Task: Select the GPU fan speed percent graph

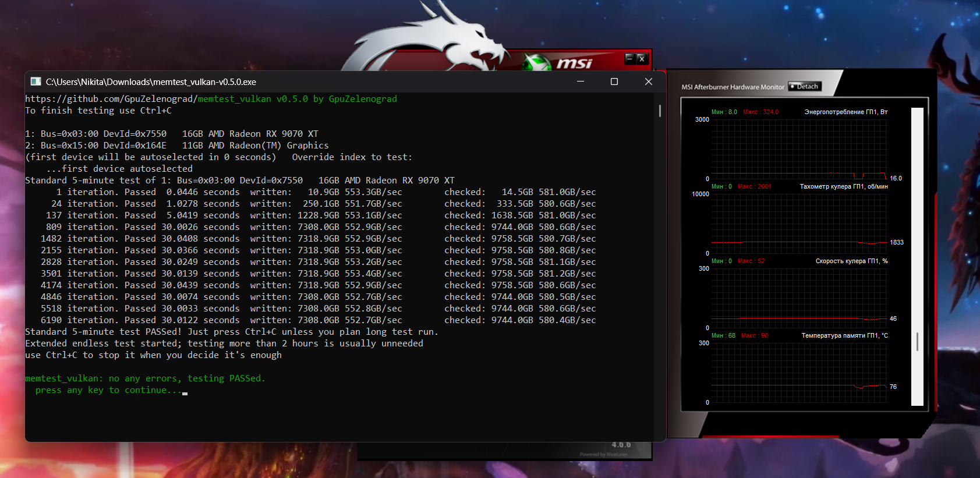Action: [x=798, y=298]
